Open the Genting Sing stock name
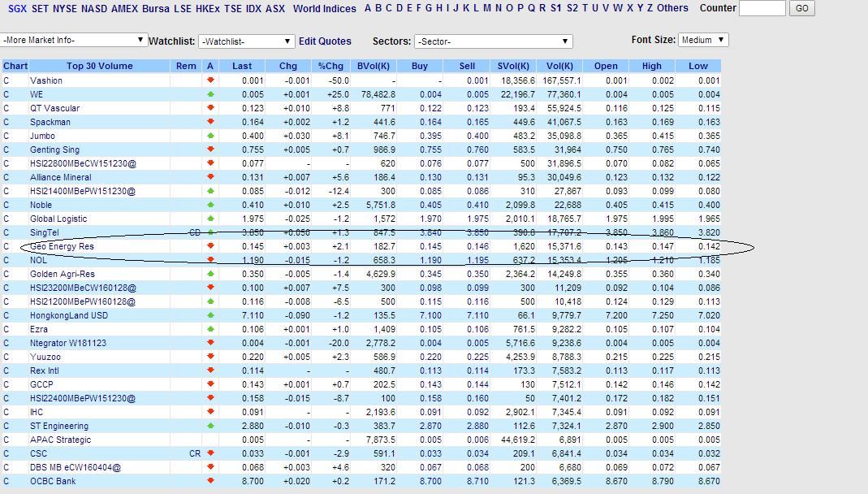 point(54,149)
